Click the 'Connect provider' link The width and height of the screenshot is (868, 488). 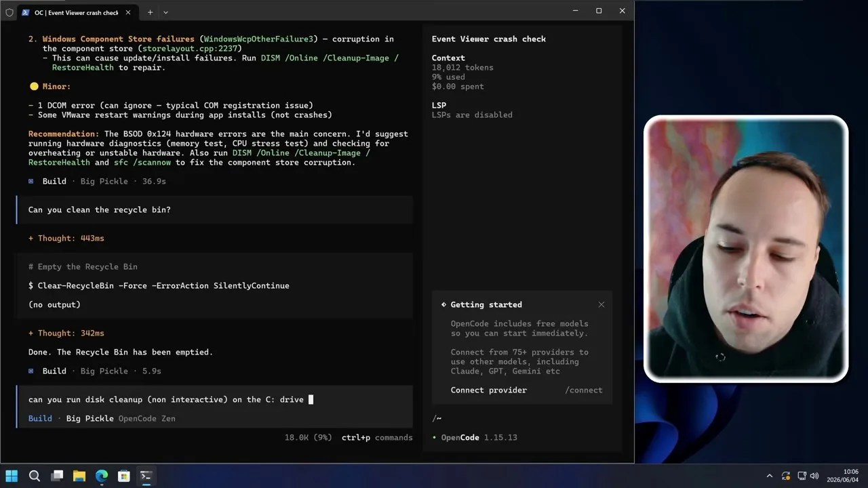point(489,390)
